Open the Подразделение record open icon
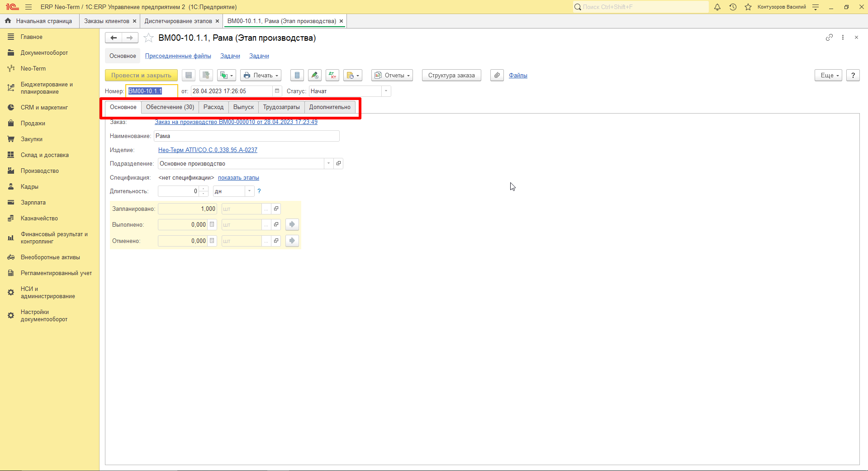 click(x=338, y=163)
